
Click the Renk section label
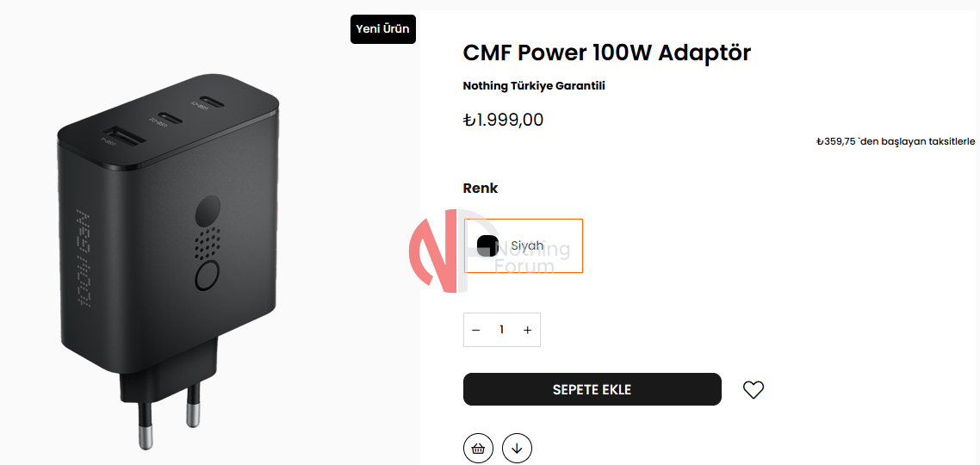(x=481, y=189)
